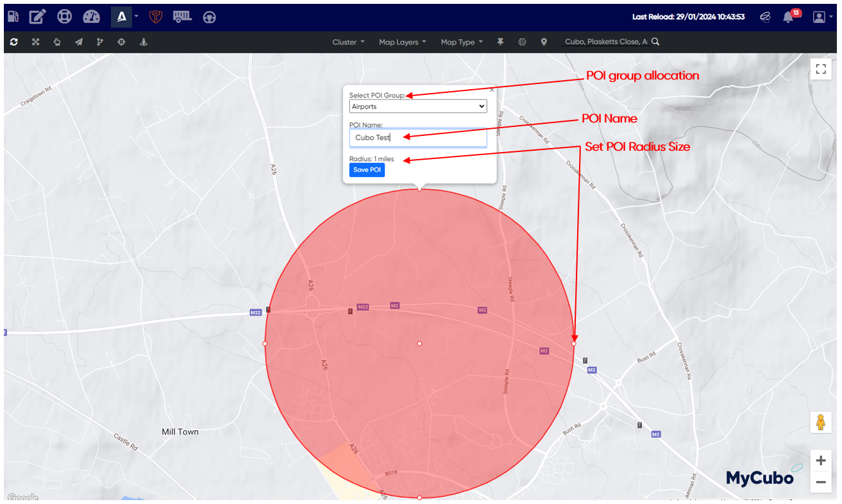Image resolution: width=842 pixels, height=504 pixels.
Task: Click the crosshair locate icon on the toolbar
Action: pyautogui.click(x=121, y=41)
